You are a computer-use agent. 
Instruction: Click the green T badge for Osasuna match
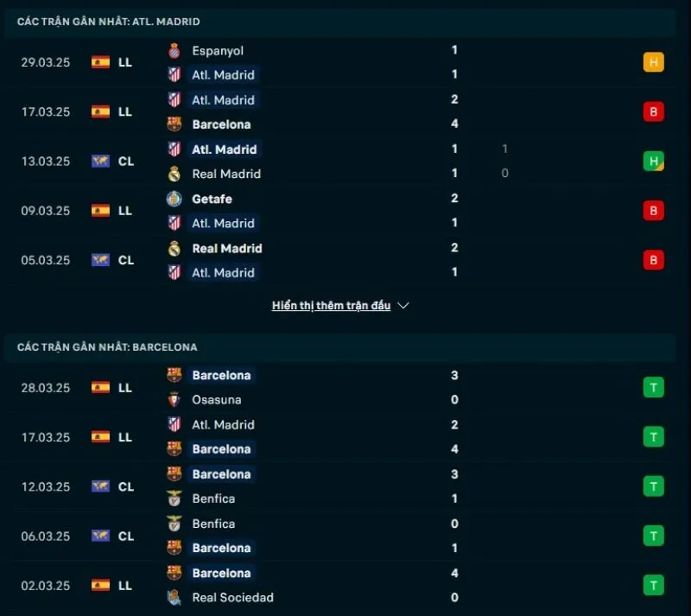(x=654, y=387)
